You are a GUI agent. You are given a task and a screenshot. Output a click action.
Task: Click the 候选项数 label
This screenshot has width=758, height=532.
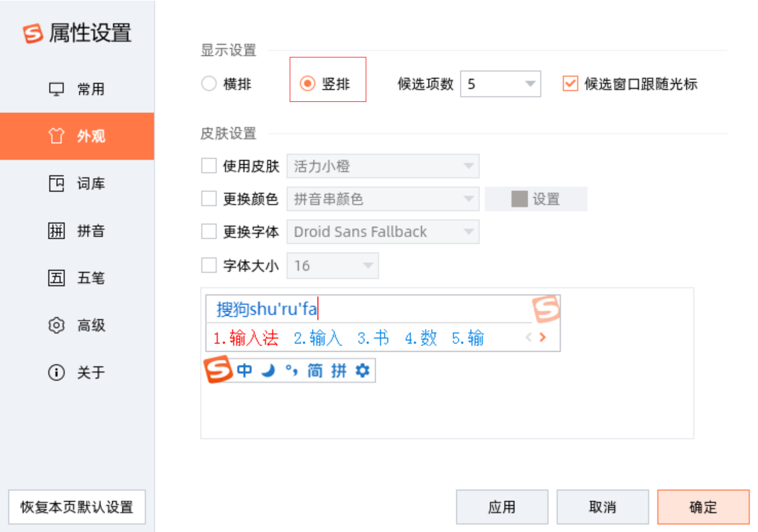coord(425,84)
